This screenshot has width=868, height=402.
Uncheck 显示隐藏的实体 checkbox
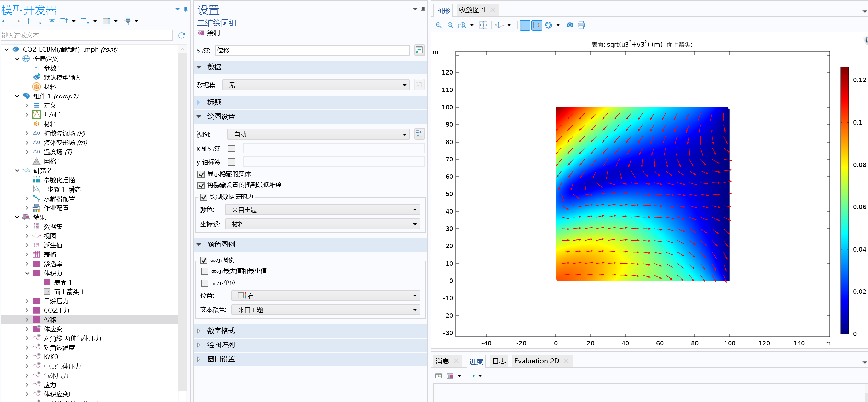coord(201,174)
